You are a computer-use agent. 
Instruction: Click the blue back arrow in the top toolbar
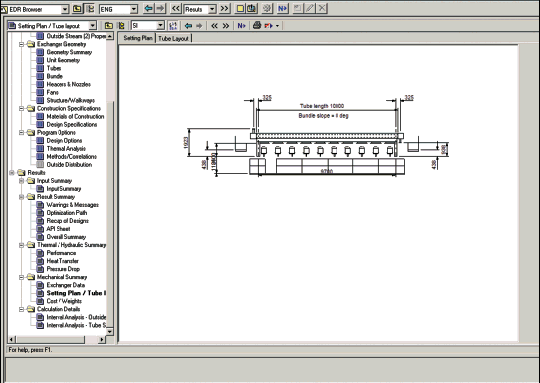pyautogui.click(x=148, y=9)
